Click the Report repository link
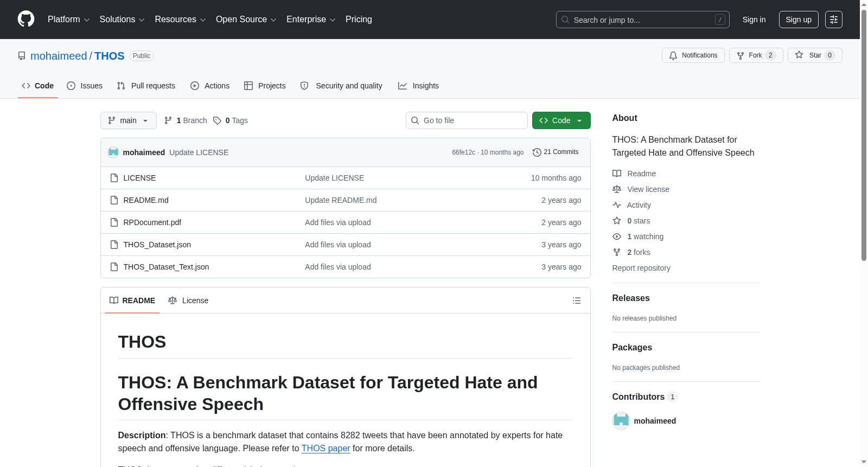Image resolution: width=868 pixels, height=467 pixels. (641, 268)
